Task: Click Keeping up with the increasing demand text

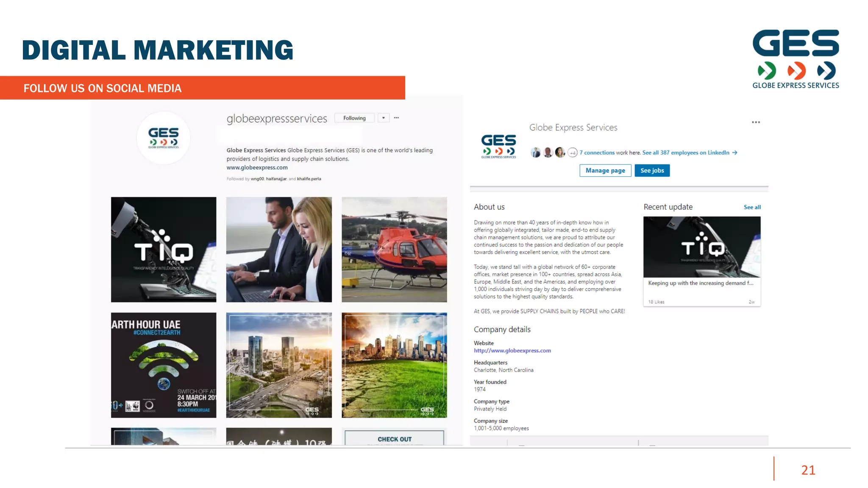Action: coord(701,283)
